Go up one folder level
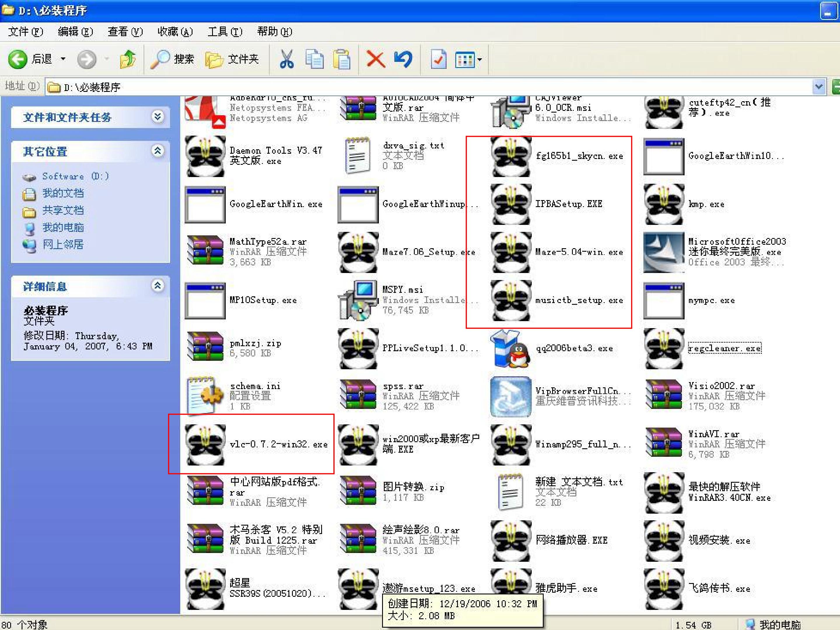This screenshot has width=840, height=630. 127,59
